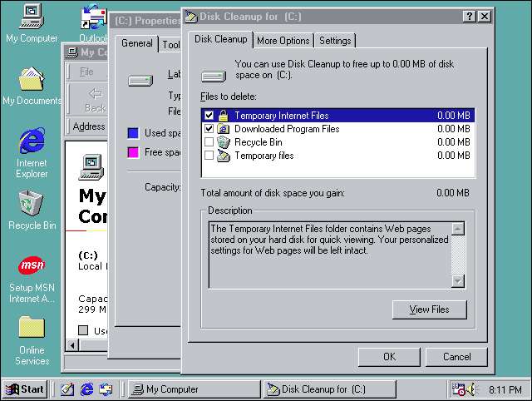
Task: Click magenta Free space color swatch
Action: click(133, 152)
